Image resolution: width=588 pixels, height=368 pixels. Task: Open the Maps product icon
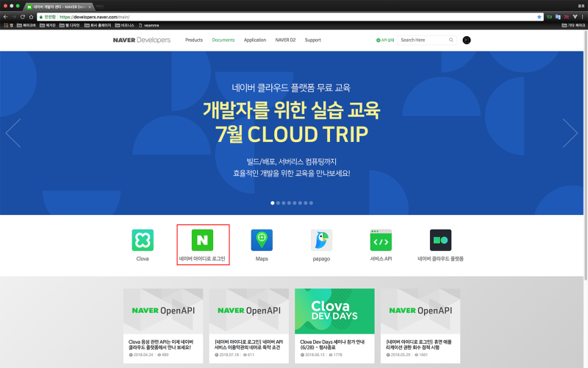pyautogui.click(x=262, y=240)
